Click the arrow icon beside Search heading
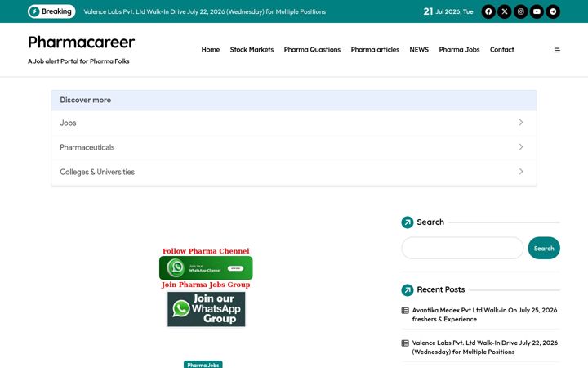The height and width of the screenshot is (368, 588). pos(408,222)
